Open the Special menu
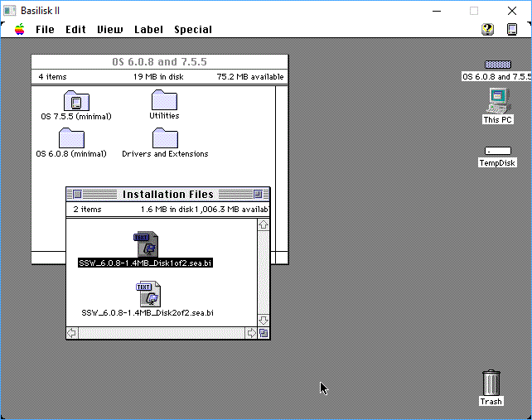Image resolution: width=532 pixels, height=420 pixels. pos(193,30)
